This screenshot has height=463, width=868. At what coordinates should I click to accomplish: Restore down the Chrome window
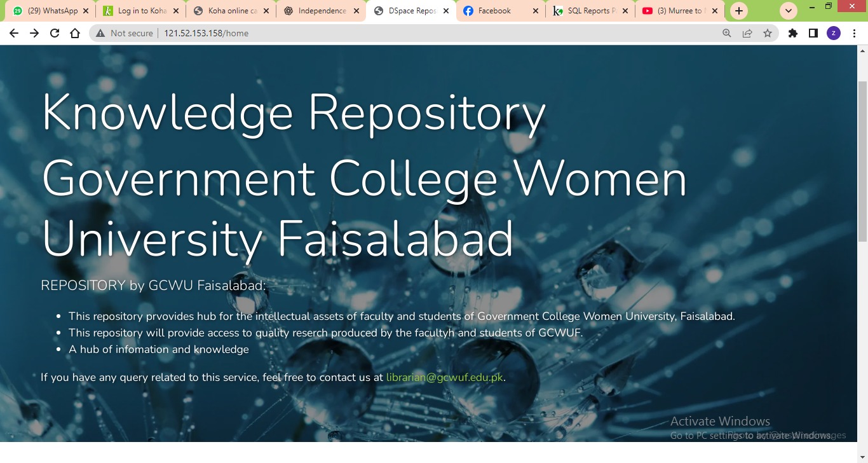click(828, 6)
